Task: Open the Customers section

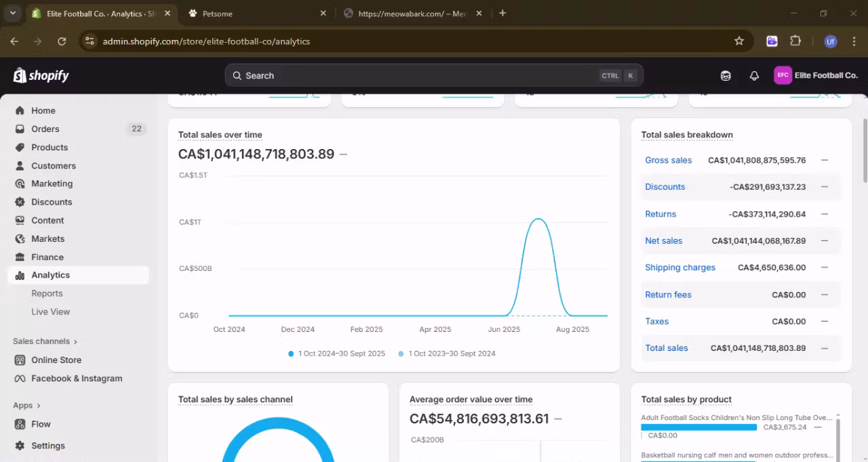Action: tap(53, 165)
